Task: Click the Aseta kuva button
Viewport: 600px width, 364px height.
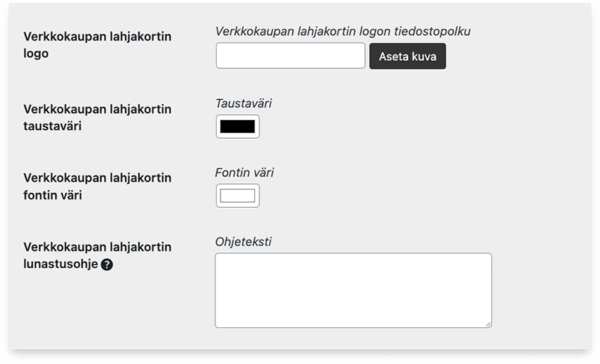Action: [x=408, y=56]
